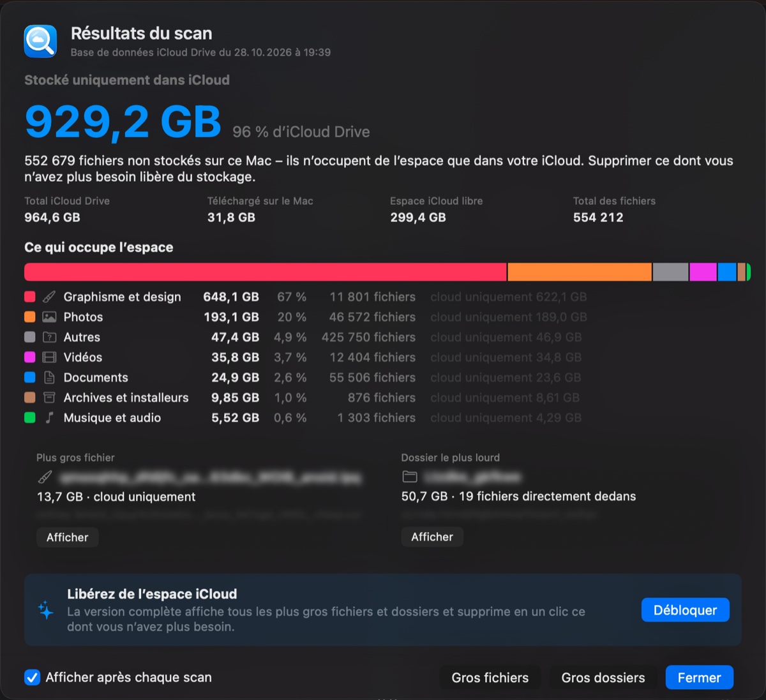The height and width of the screenshot is (700, 766).
Task: Click the picture icon beside Photos
Action: (x=49, y=317)
